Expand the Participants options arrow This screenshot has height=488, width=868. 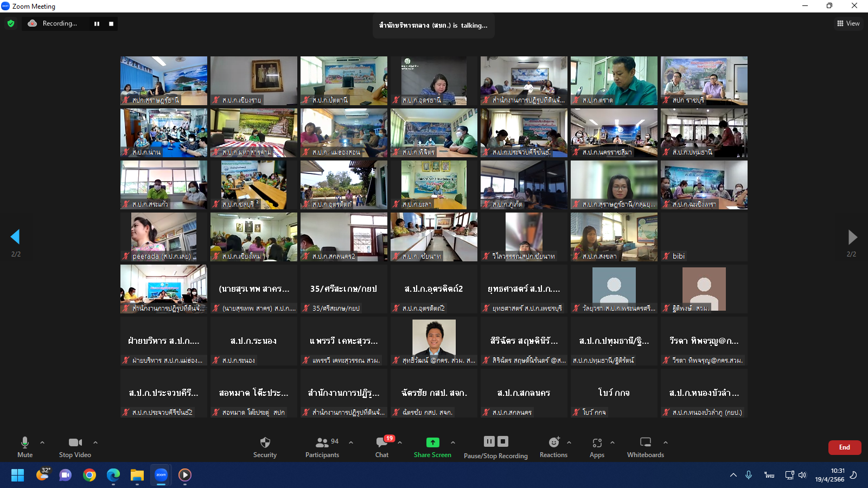(x=351, y=442)
